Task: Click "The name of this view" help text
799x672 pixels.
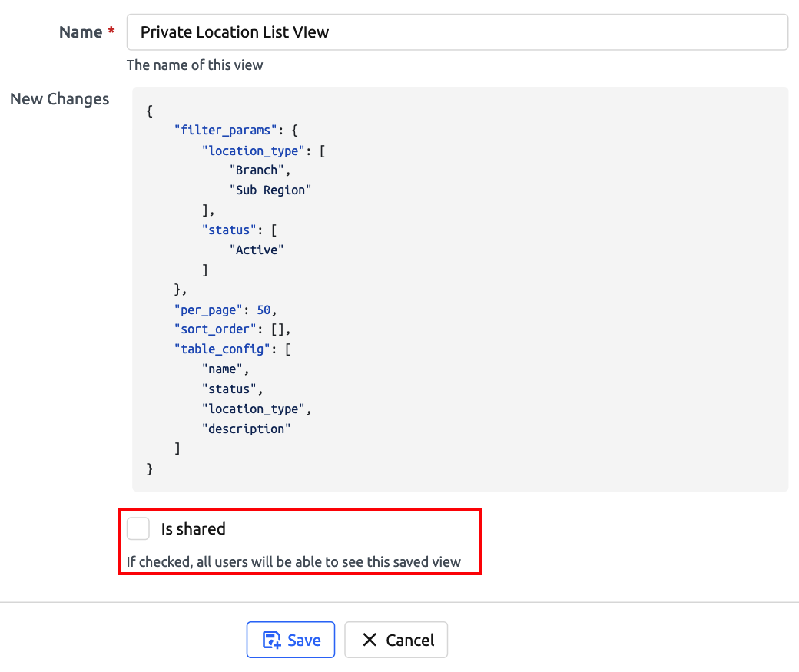Action: point(194,65)
